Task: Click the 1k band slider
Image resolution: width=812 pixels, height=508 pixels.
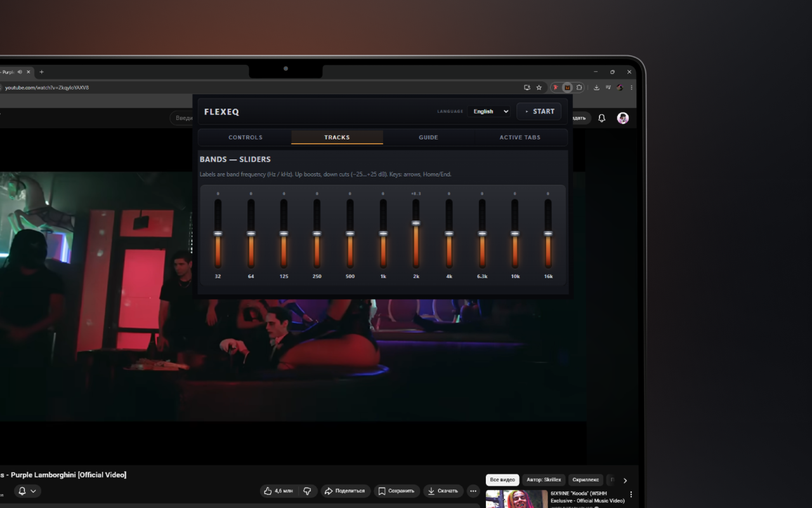Action: (x=383, y=234)
